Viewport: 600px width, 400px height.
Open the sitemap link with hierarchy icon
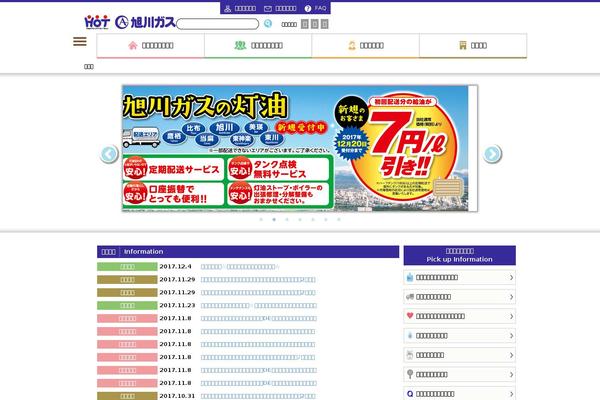pos(240,8)
